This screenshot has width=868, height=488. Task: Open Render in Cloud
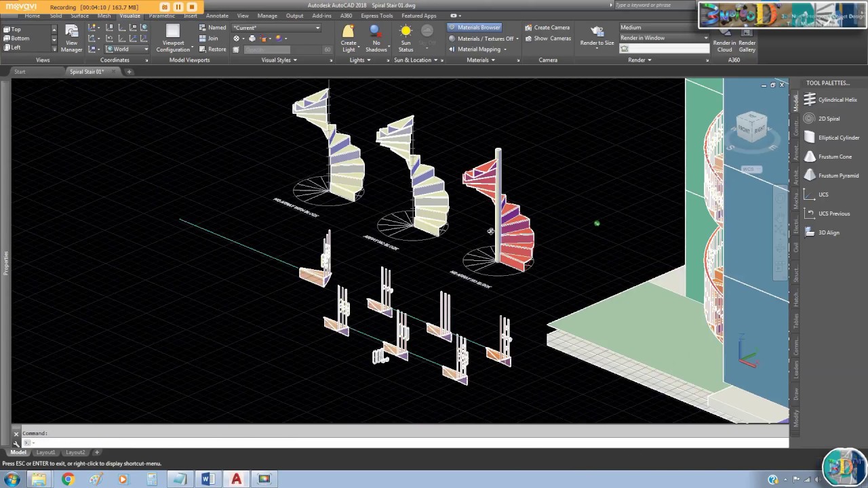pyautogui.click(x=724, y=41)
